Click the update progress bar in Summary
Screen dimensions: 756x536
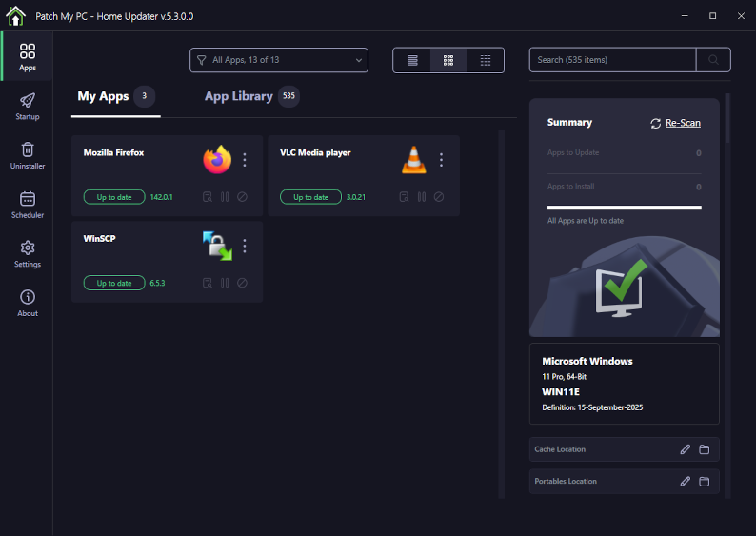[625, 208]
